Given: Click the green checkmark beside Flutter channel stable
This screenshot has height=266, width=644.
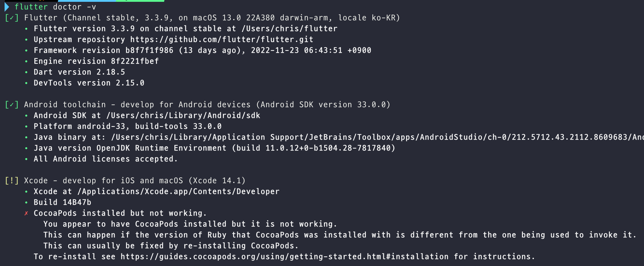Looking at the screenshot, I should pyautogui.click(x=12, y=18).
